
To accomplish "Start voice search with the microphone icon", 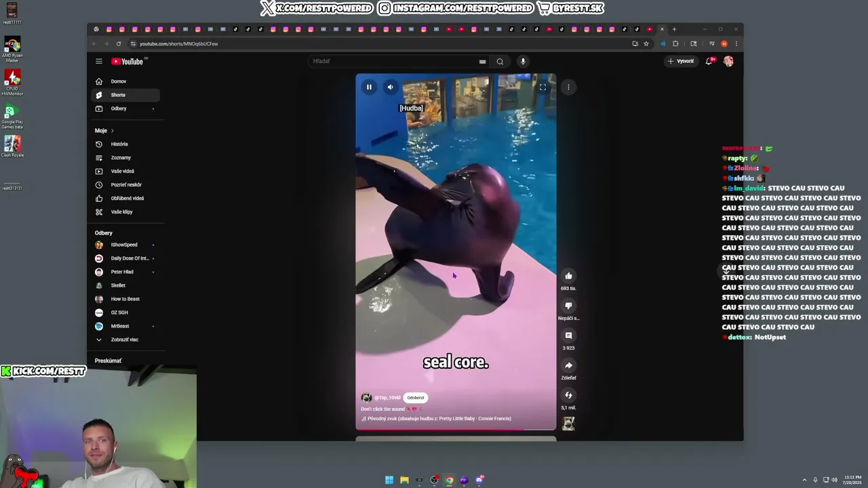I will pos(523,61).
